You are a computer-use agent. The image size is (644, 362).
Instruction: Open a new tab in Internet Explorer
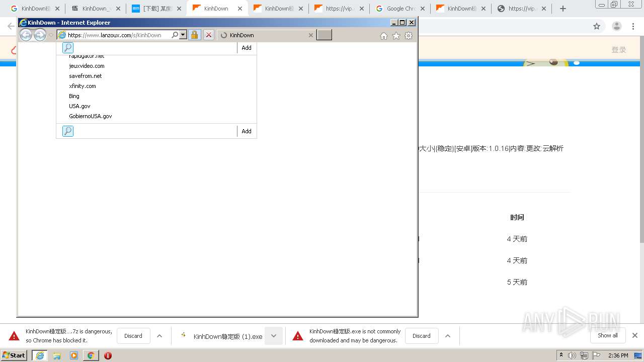click(324, 35)
